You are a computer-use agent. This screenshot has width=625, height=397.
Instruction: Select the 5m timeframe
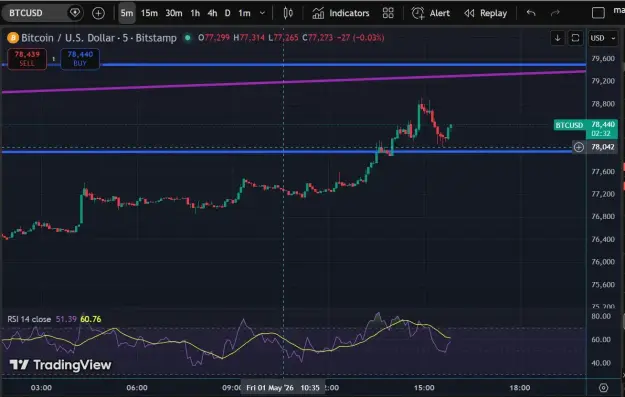click(x=127, y=13)
